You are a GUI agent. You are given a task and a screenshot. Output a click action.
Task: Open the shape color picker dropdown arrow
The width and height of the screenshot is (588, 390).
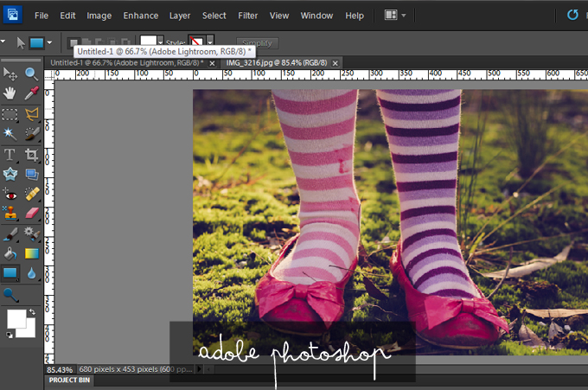click(x=161, y=42)
